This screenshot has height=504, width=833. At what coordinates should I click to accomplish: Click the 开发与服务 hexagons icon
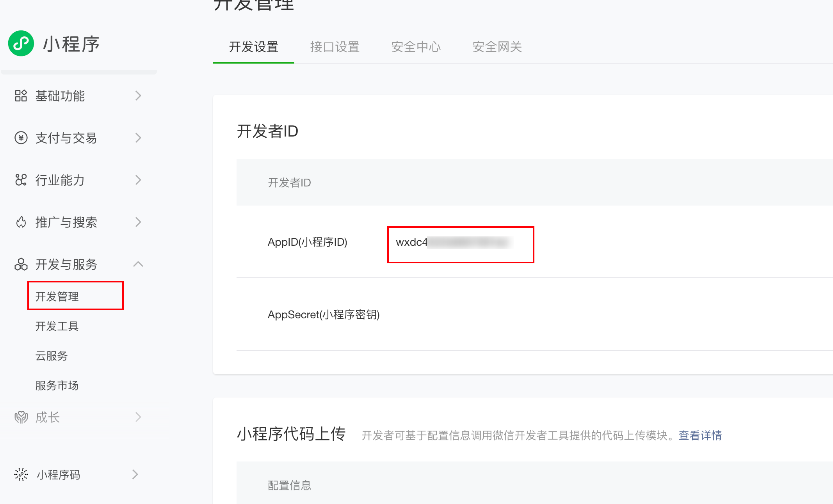tap(21, 264)
